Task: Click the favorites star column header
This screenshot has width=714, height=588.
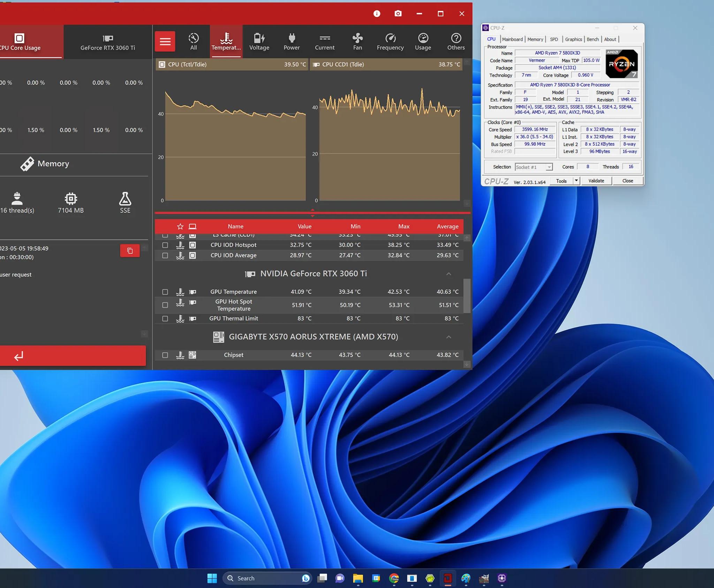Action: point(180,227)
